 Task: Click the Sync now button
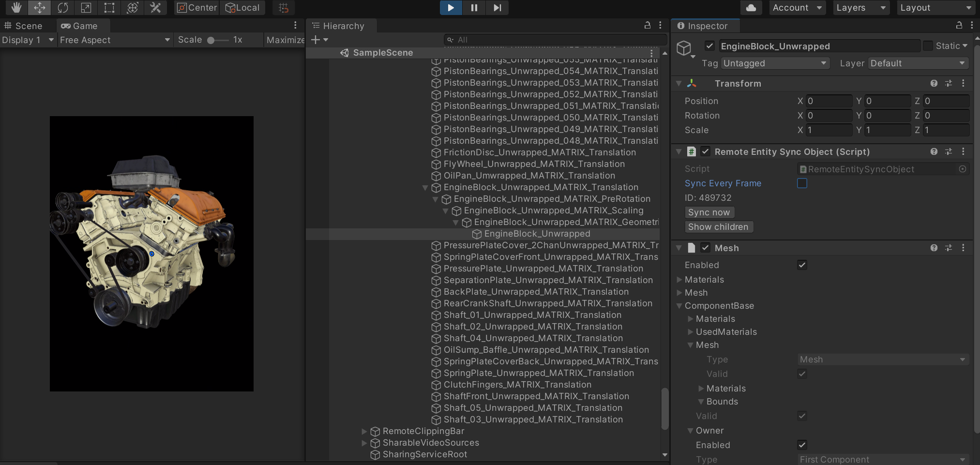709,212
